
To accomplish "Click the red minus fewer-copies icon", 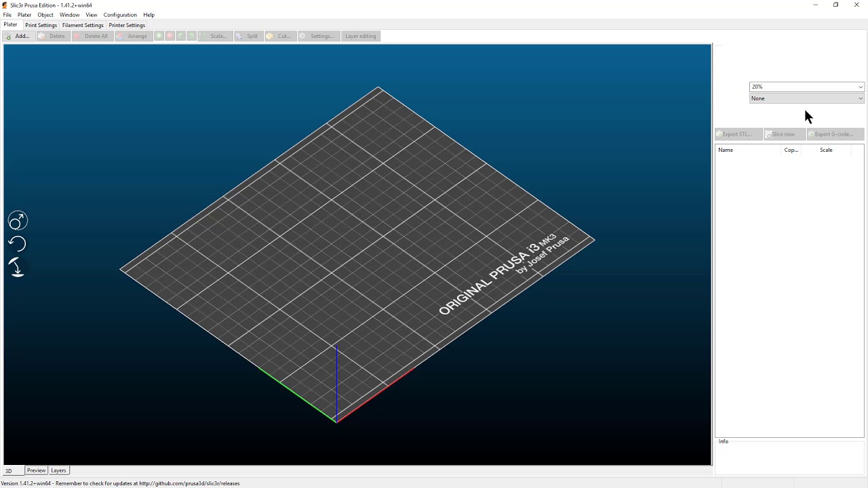I will (170, 36).
